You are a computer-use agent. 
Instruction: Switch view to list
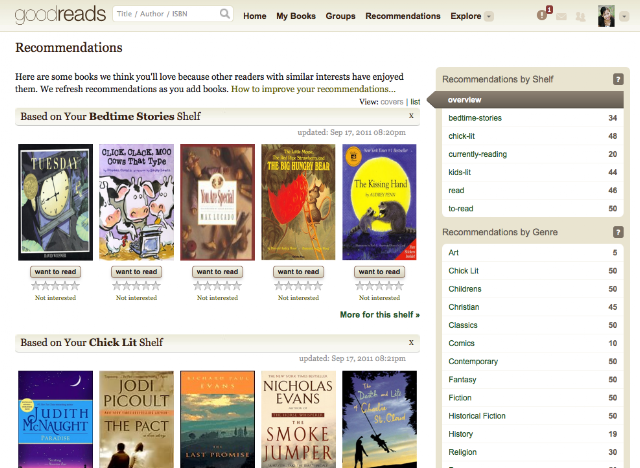pos(415,102)
